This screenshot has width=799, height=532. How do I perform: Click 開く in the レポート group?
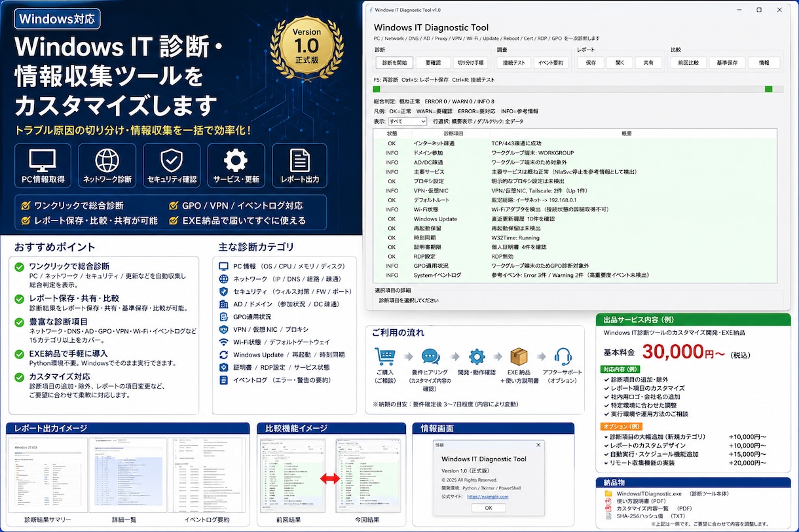pyautogui.click(x=620, y=63)
